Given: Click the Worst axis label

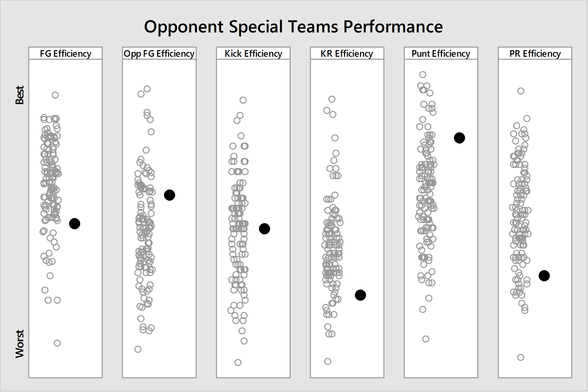Looking at the screenshot, I should (20, 344).
